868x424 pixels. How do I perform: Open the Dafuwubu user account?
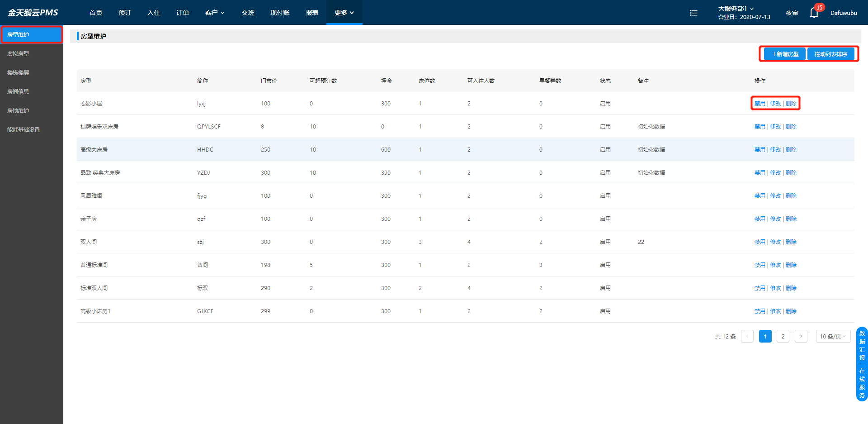coord(844,13)
